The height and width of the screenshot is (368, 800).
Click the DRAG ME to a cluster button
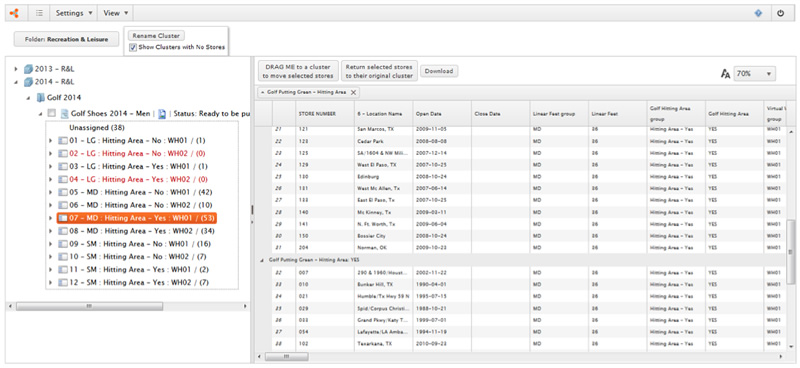coord(298,71)
